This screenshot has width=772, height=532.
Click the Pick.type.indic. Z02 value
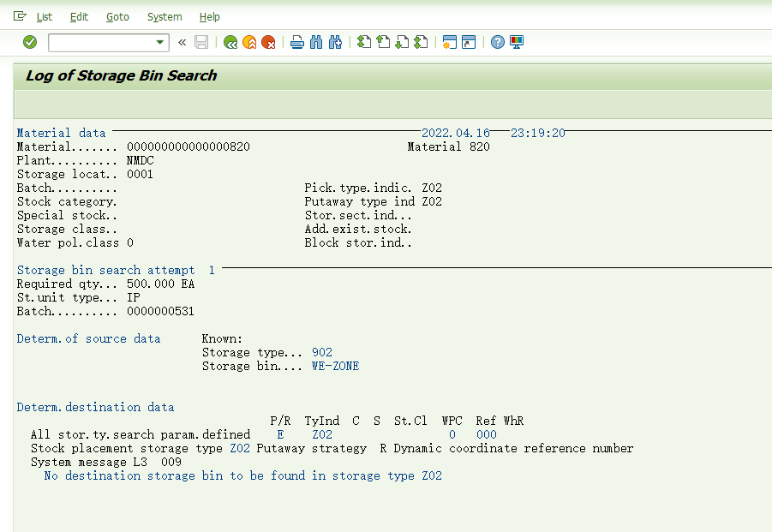[x=432, y=188]
